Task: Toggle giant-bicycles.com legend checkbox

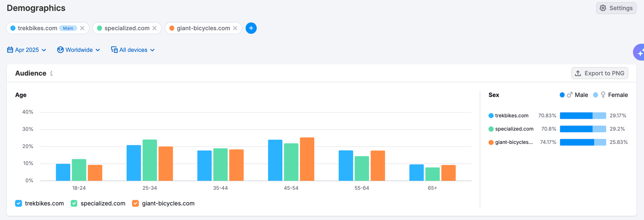Action: click(136, 204)
